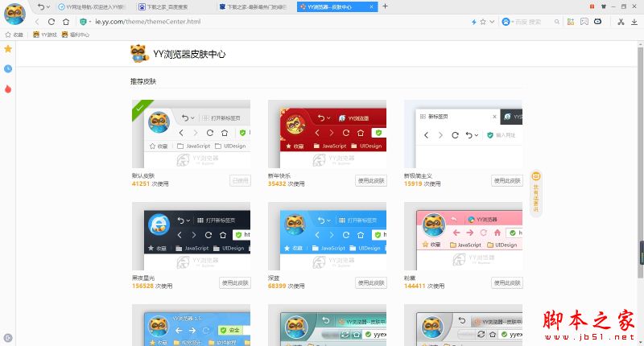Select the 默认皮肤 skin preview thumbnail
Viewport: 644px width, 346px height.
[191, 134]
